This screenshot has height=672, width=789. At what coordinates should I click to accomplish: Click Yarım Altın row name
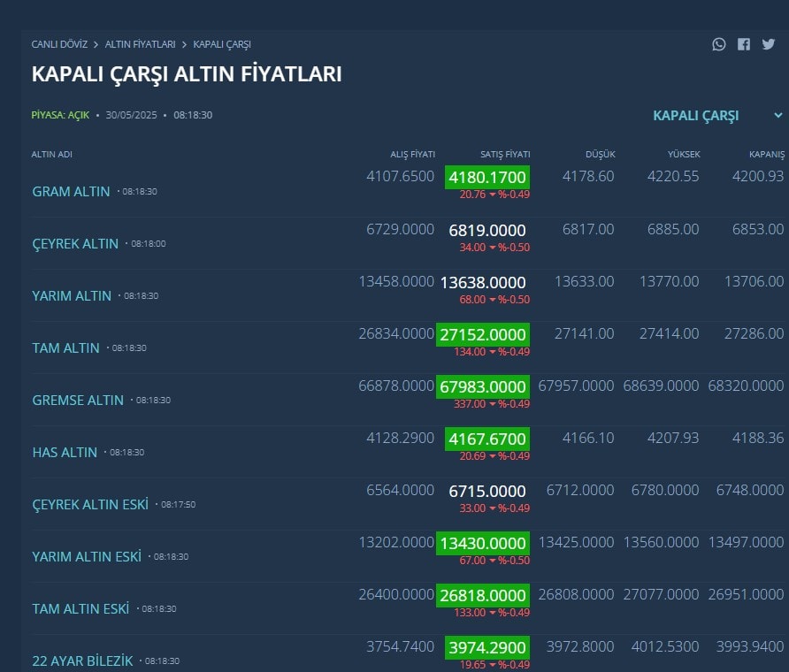[x=72, y=295]
